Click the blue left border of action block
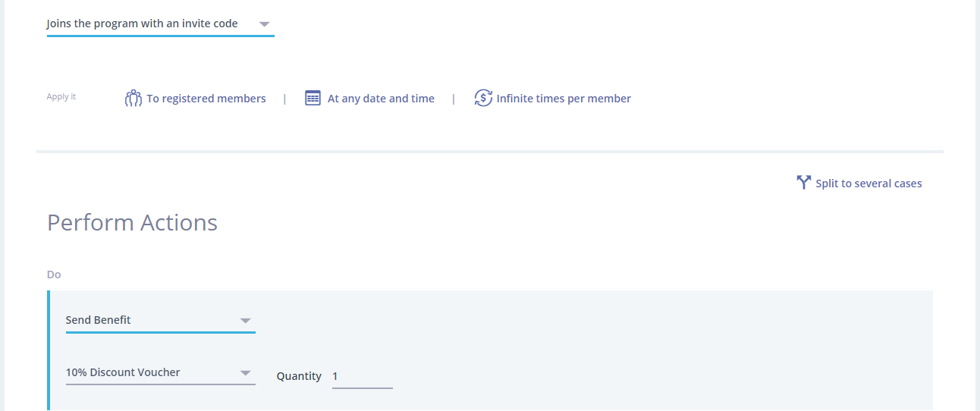The image size is (980, 411). tap(49, 350)
